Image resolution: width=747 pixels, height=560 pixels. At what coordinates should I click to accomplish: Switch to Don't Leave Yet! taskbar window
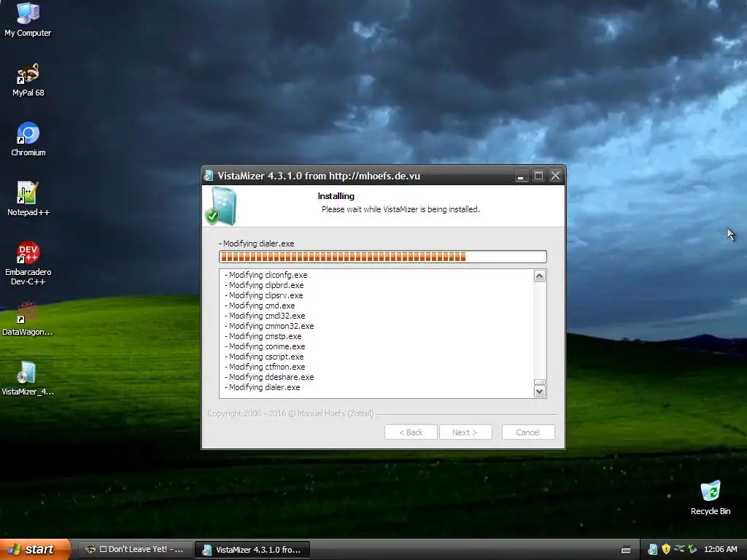(x=135, y=550)
